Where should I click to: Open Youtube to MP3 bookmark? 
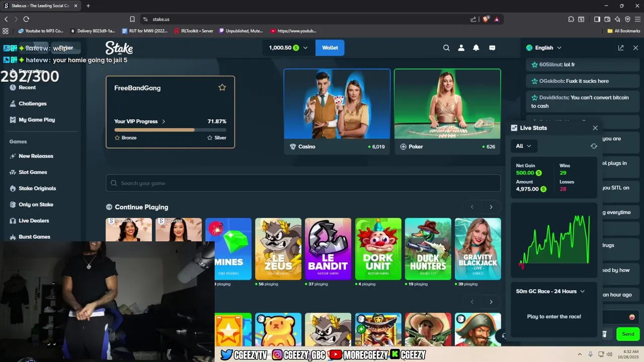pos(41,31)
